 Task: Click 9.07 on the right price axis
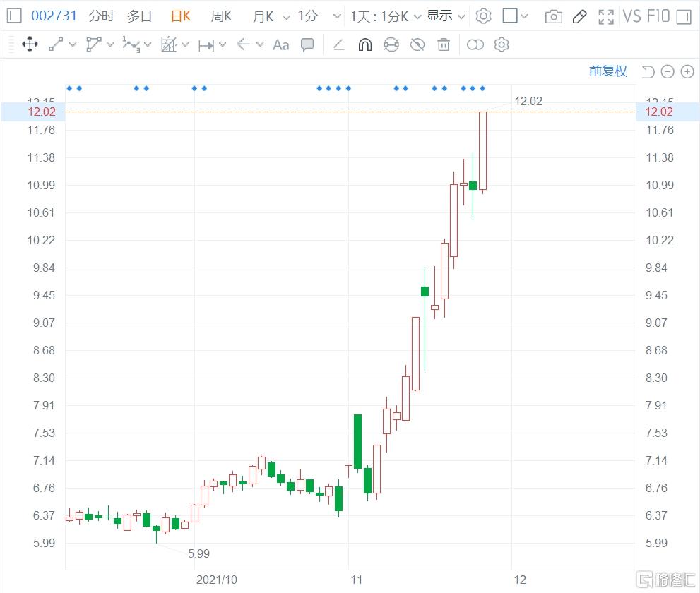point(656,323)
